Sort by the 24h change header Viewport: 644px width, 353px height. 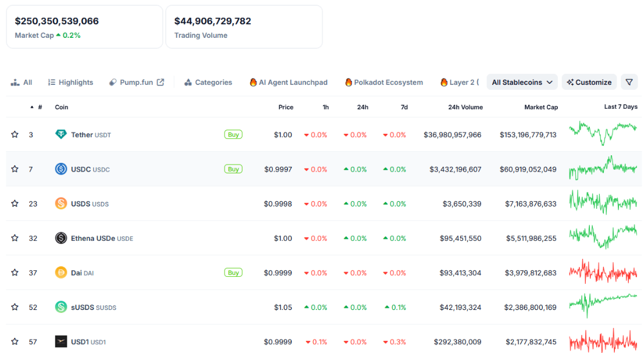pyautogui.click(x=362, y=107)
